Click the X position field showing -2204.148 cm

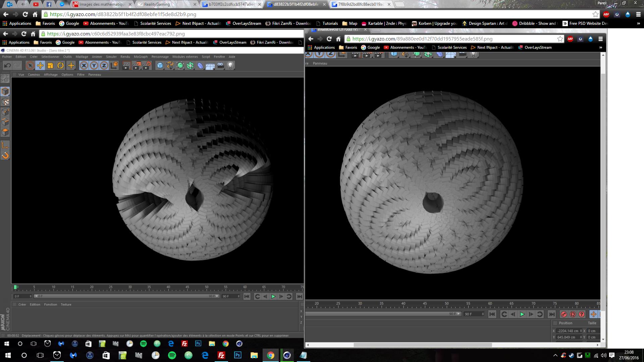click(x=569, y=331)
